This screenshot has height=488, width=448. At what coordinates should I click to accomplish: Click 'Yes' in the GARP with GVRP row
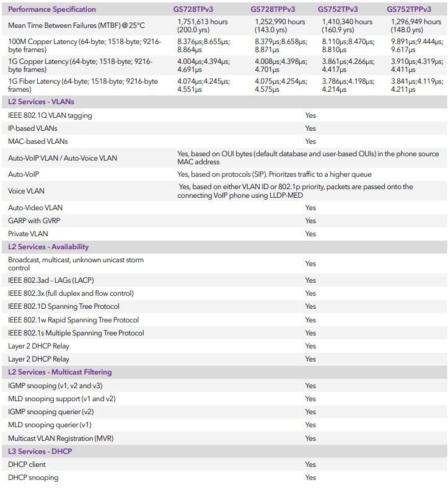coord(310,221)
